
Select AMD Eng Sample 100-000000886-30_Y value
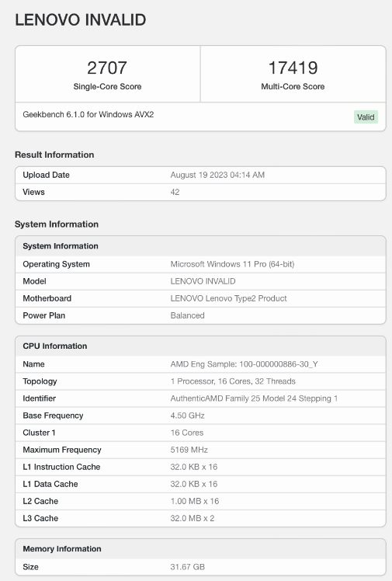tap(244, 364)
